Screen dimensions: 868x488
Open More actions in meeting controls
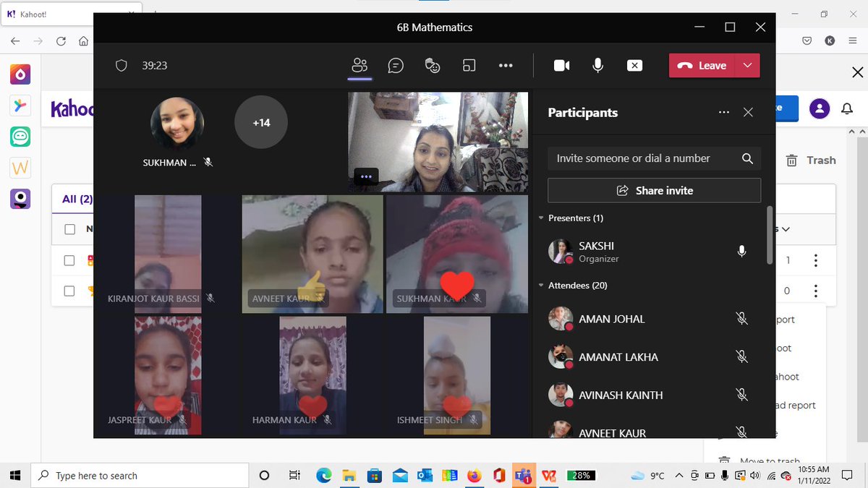click(506, 65)
